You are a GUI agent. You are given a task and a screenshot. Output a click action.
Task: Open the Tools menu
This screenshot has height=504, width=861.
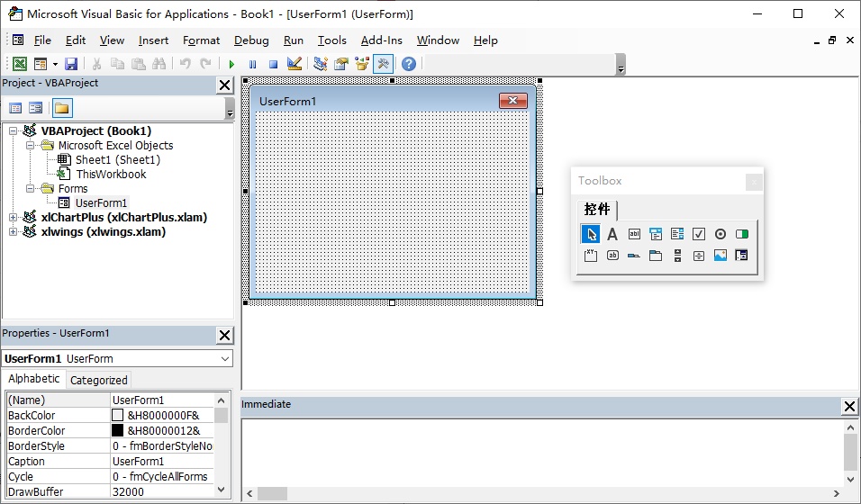[x=332, y=40]
